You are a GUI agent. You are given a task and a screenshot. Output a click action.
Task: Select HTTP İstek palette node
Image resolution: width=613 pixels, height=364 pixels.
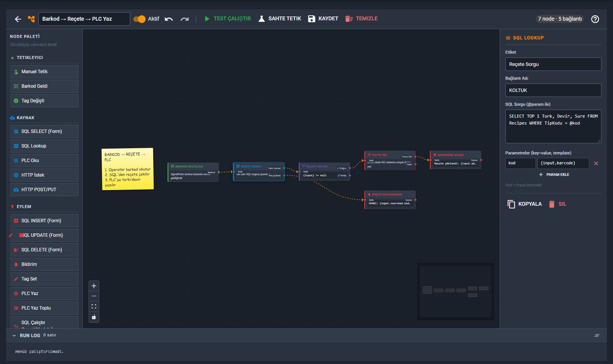(44, 175)
